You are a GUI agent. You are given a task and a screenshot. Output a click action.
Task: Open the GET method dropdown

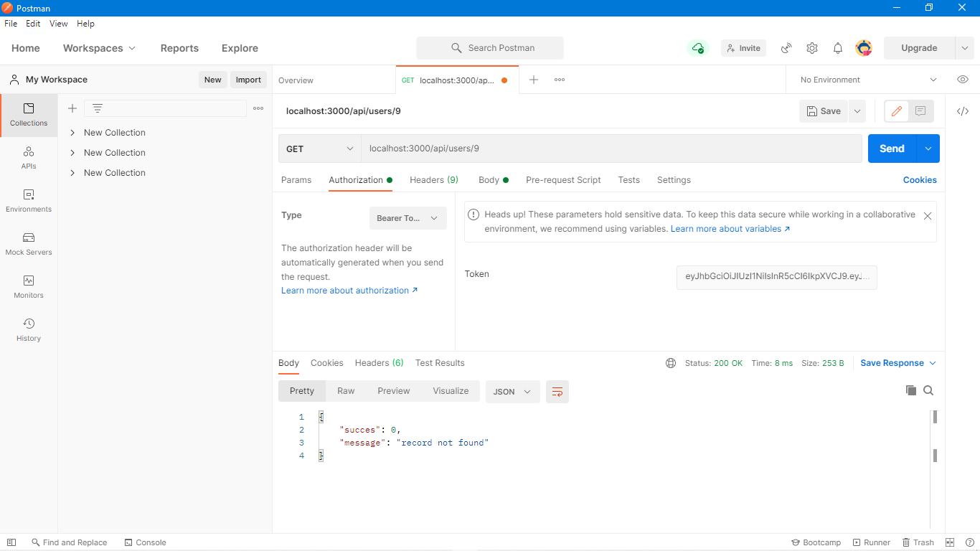pyautogui.click(x=319, y=149)
